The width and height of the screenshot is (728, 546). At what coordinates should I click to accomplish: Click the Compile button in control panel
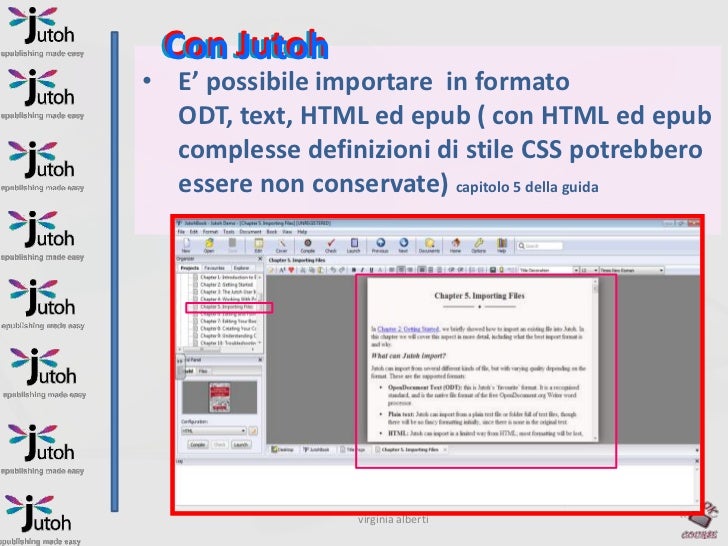pos(198,445)
